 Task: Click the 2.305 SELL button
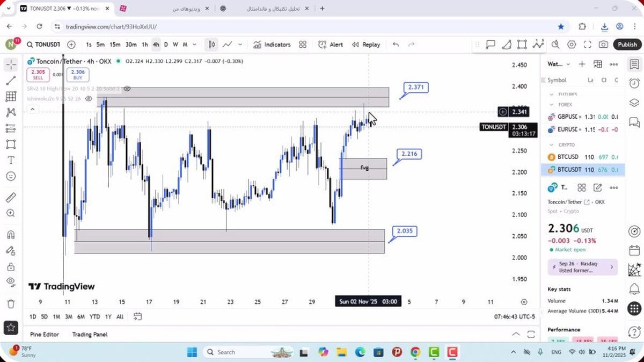tap(38, 75)
